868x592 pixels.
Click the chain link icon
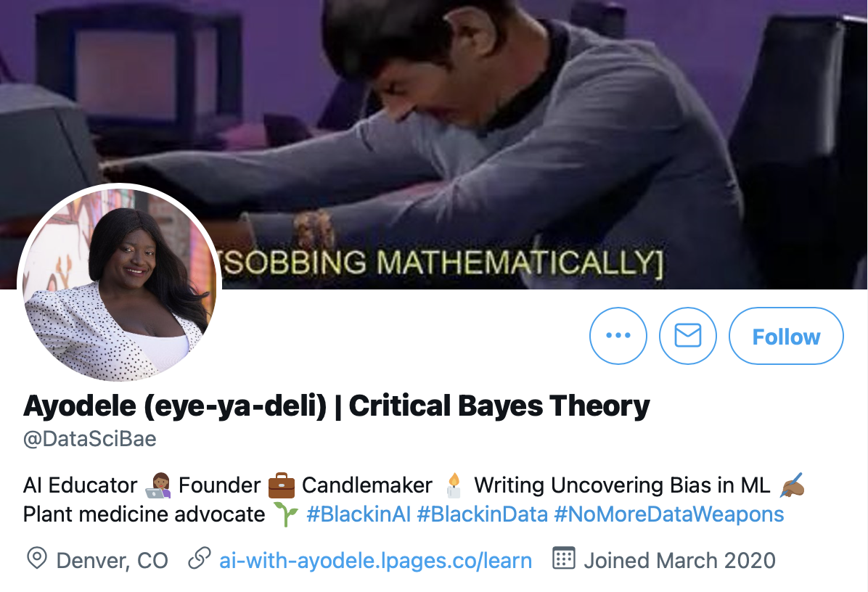coord(200,558)
